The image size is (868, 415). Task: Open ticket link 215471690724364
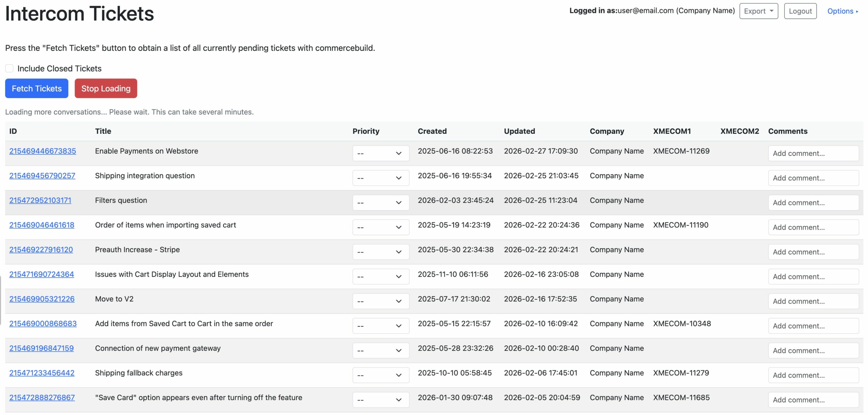pos(41,274)
